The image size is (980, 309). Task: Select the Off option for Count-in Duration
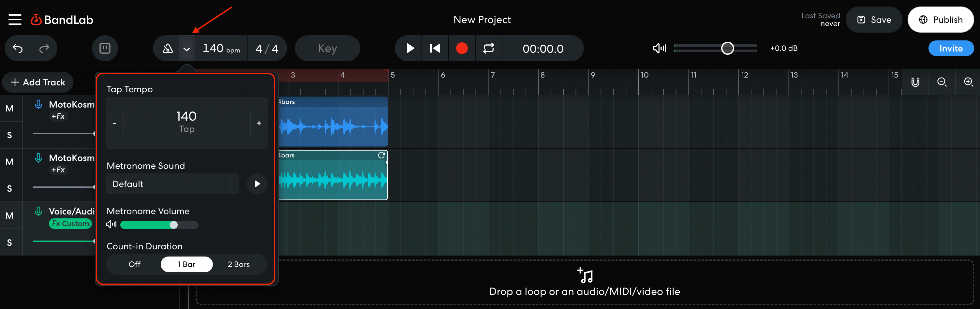[134, 264]
